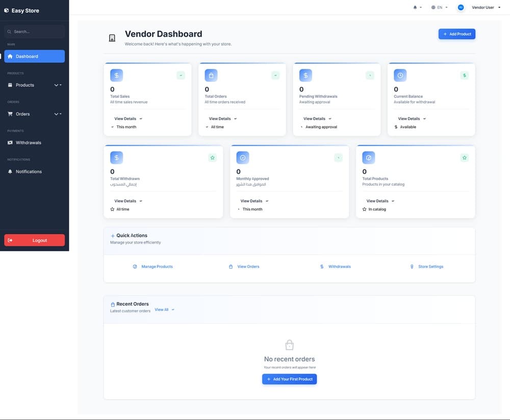The width and height of the screenshot is (510, 420).
Task: Click the Current Balance clock icon
Action: [x=400, y=76]
